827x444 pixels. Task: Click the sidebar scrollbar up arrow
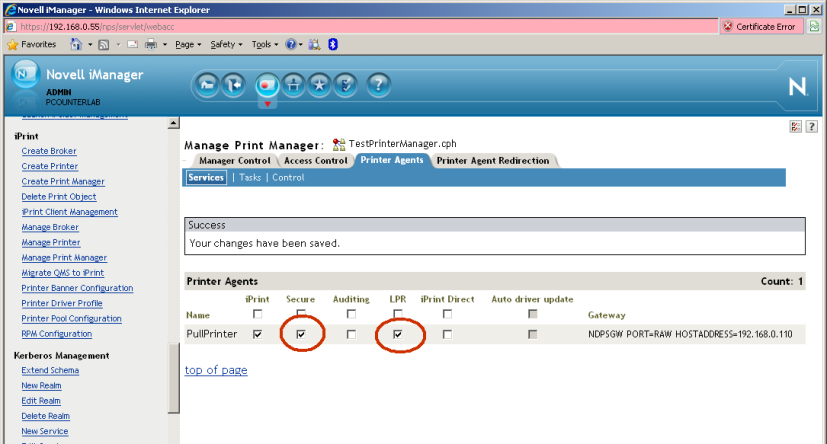[x=174, y=123]
